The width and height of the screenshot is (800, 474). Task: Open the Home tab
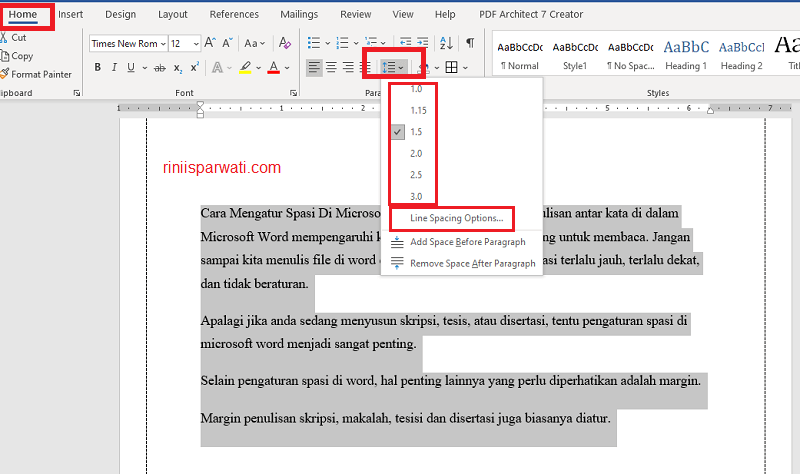click(22, 14)
